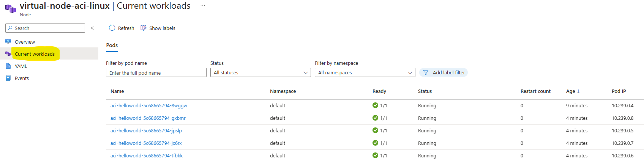This screenshot has width=644, height=168.
Task: Click the Ready column header
Action: pos(379,91)
